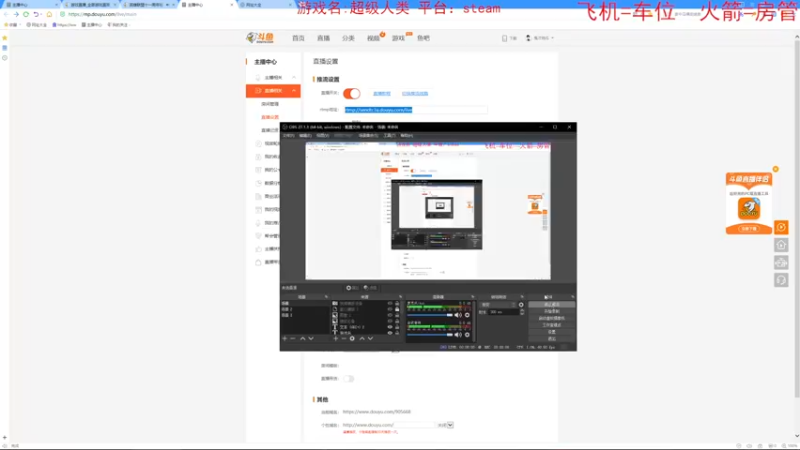This screenshot has width=800, height=450.
Task: Add a source with the plus in OBS Sources panel
Action: [336, 338]
